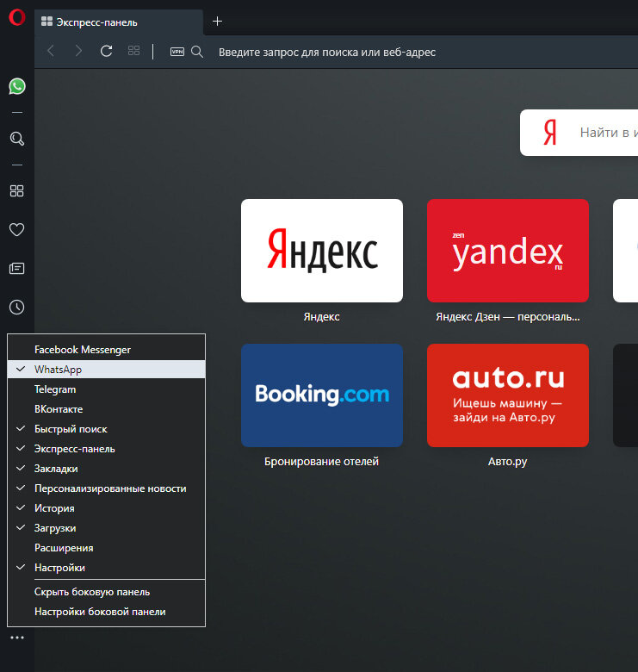Open Speed Dial from the sidebar grid icon
The image size is (638, 672).
pyautogui.click(x=16, y=190)
